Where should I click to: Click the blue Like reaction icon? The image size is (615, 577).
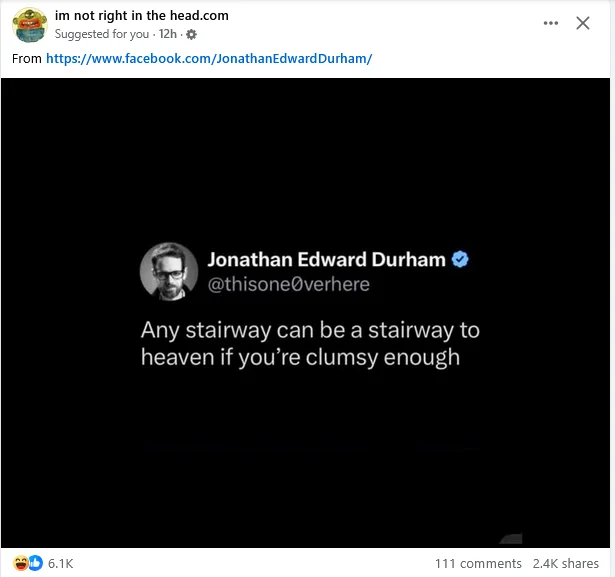(x=35, y=563)
